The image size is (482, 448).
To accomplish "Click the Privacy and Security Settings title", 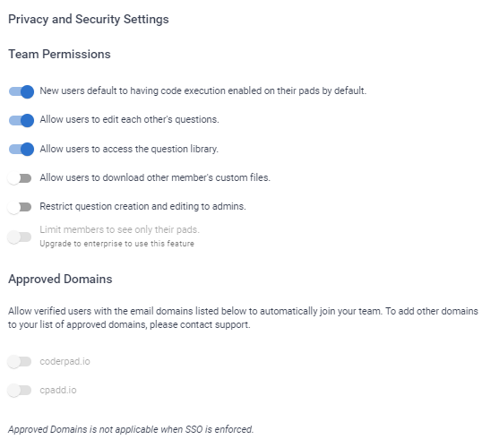I will (x=89, y=19).
